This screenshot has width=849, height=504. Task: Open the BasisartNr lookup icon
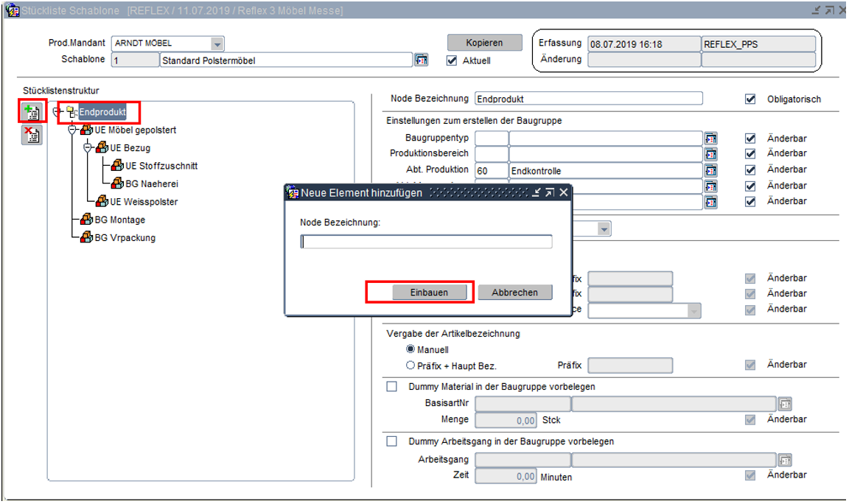coord(785,404)
